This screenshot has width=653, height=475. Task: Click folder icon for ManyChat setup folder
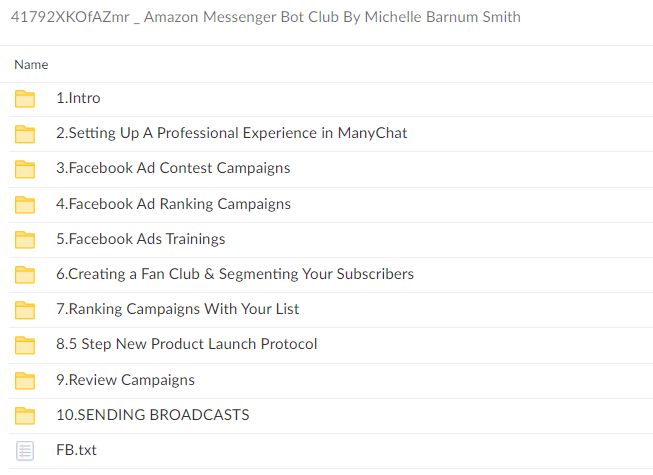coord(26,133)
